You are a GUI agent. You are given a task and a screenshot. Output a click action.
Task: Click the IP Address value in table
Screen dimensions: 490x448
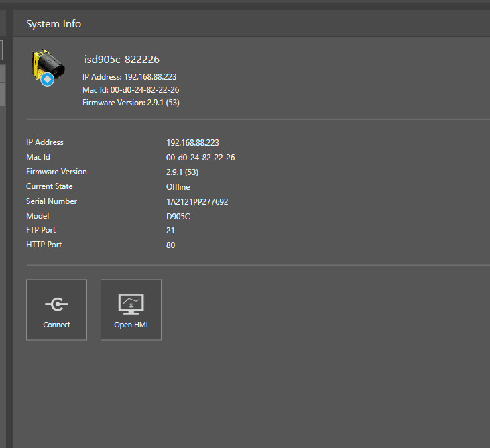point(192,143)
